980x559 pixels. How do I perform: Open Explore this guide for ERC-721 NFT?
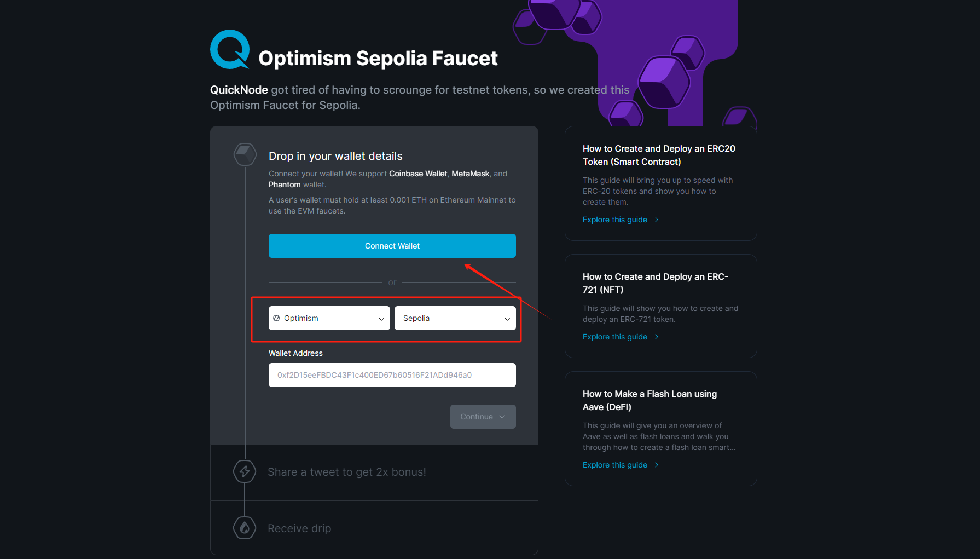click(614, 337)
